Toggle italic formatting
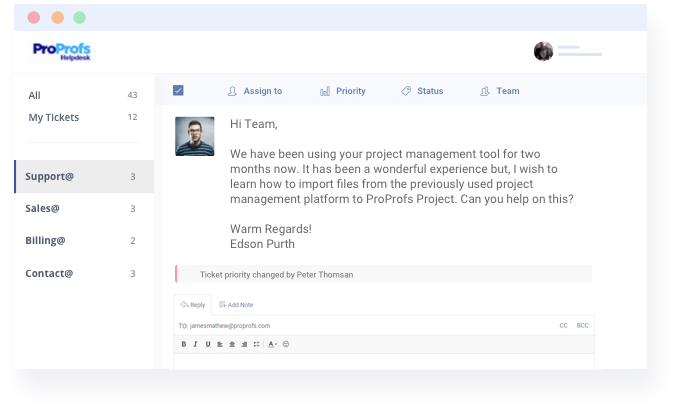Viewport: 679px width, 411px height. (195, 344)
